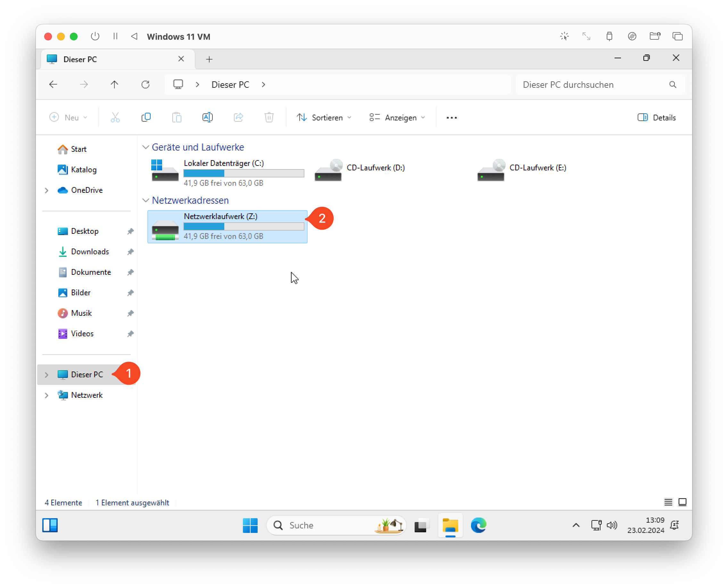Open the Sortieren dropdown
Screen dimensions: 728x588
(x=324, y=118)
